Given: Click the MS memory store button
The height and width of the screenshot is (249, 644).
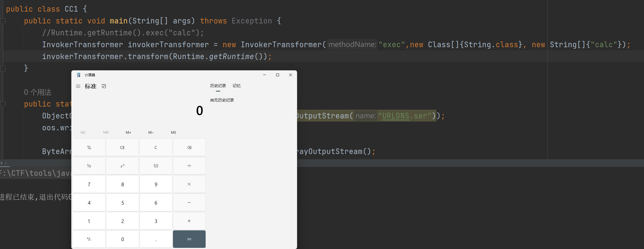Looking at the screenshot, I should click(x=173, y=132).
